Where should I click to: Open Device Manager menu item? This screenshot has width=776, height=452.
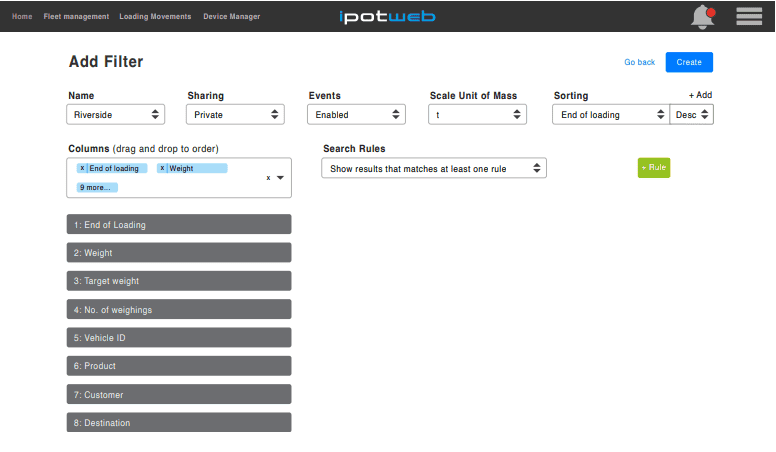click(231, 17)
